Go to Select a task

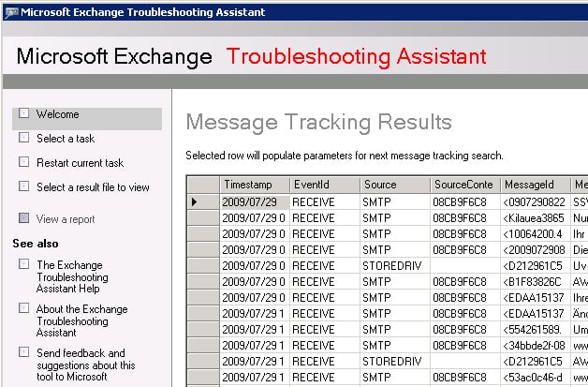point(66,139)
